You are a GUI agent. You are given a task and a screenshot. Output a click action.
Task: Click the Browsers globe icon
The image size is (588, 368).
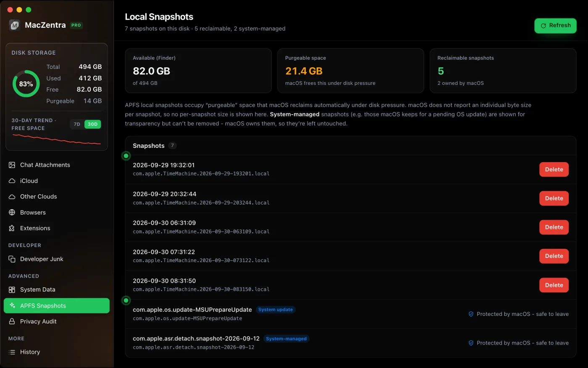coord(12,213)
